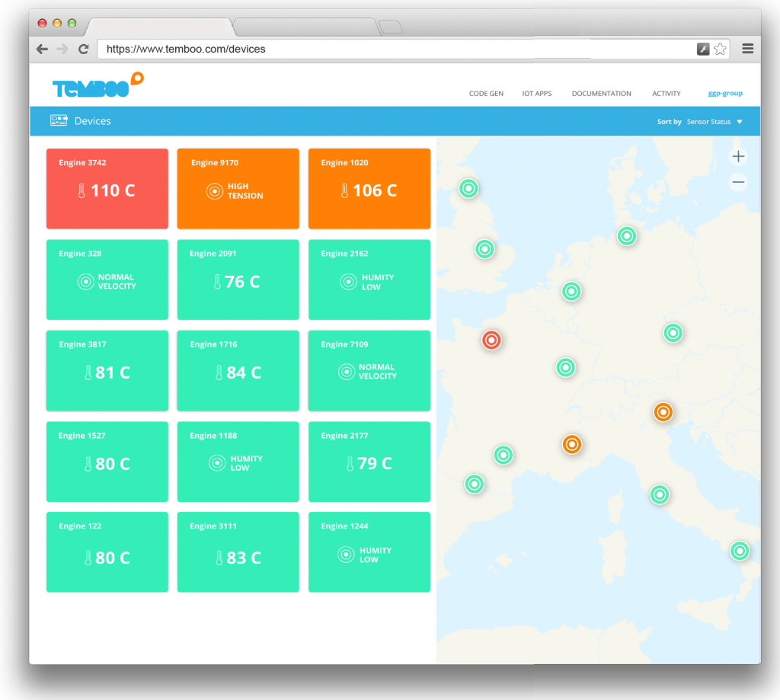Zoom in the map with plus
The image size is (780, 700).
coord(738,156)
